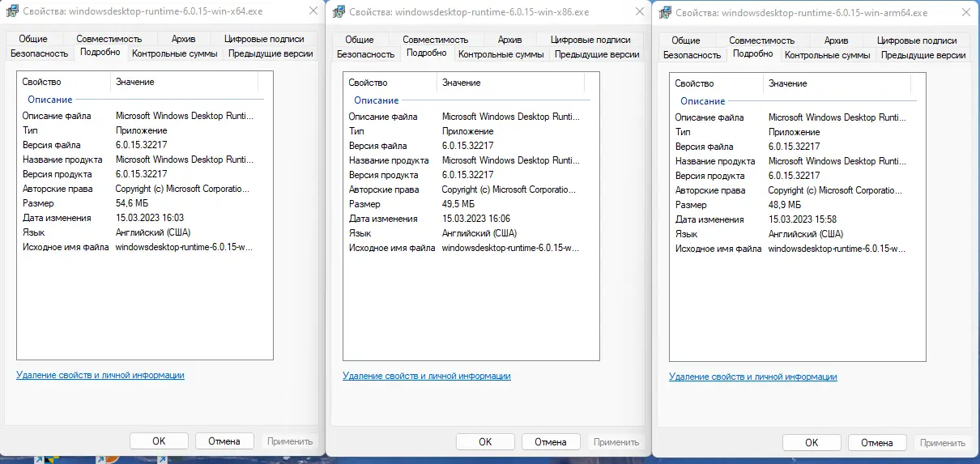This screenshot has height=464, width=980.
Task: Click OK in the arm64 properties window
Action: coord(812,443)
